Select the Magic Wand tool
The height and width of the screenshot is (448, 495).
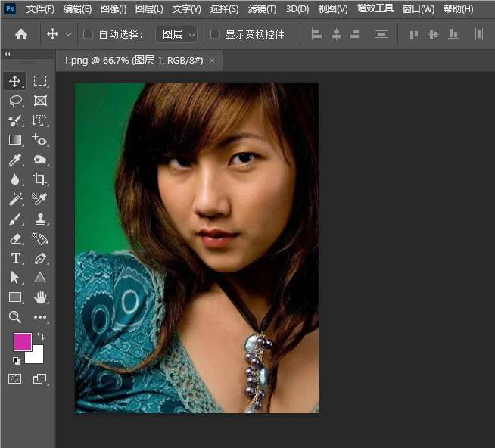point(15,199)
